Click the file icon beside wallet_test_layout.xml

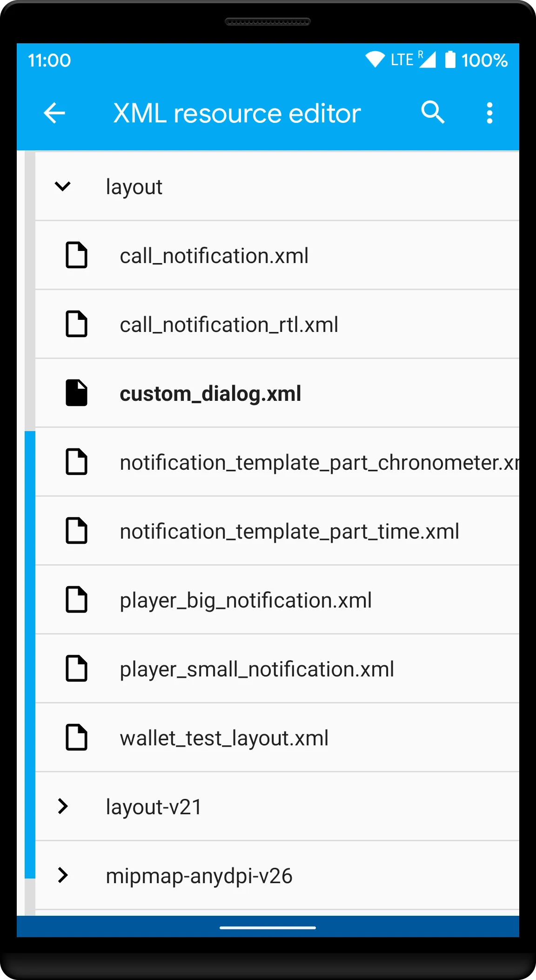76,737
